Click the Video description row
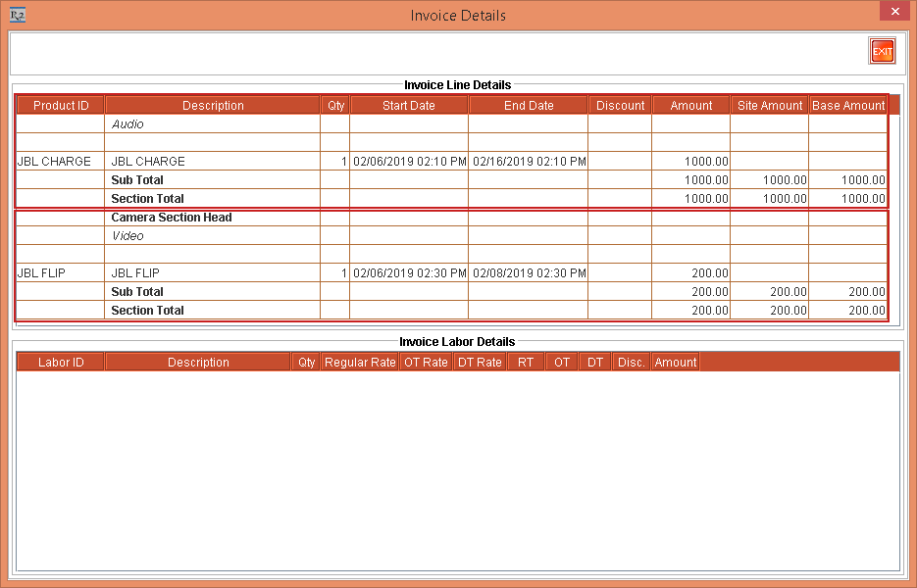 (x=127, y=236)
